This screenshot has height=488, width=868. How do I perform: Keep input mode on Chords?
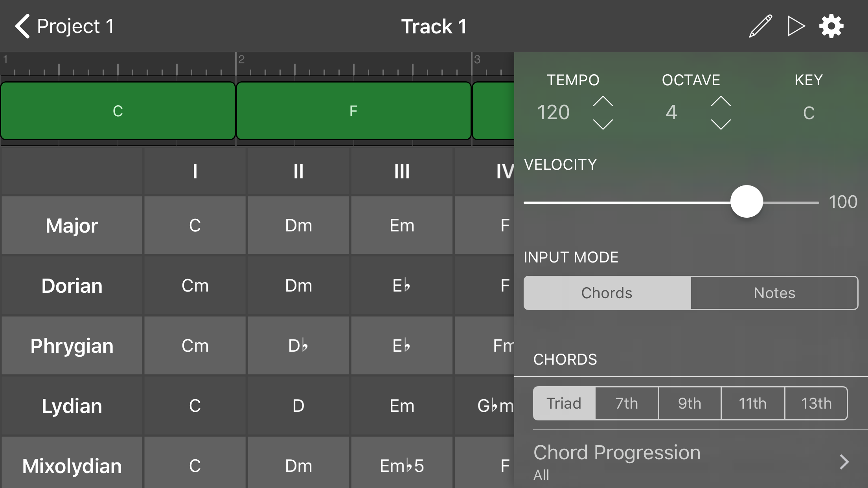tap(607, 293)
